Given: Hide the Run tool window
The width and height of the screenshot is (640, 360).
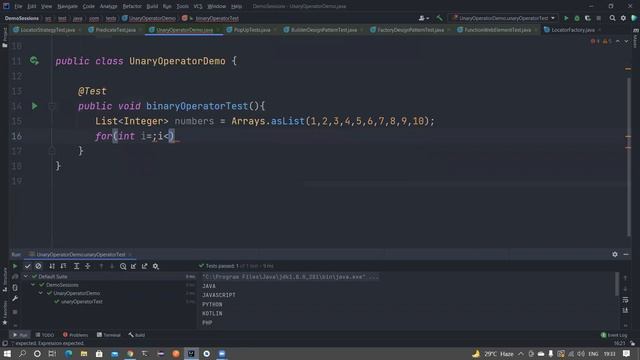Looking at the screenshot, I should tap(626, 254).
